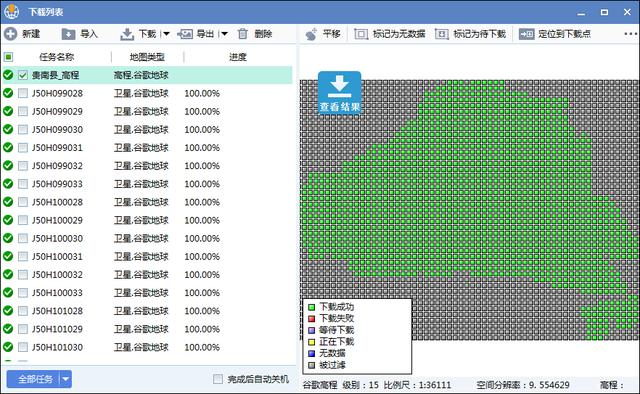Expand the 下载 dropdown arrow
This screenshot has height=394, width=640.
(166, 34)
